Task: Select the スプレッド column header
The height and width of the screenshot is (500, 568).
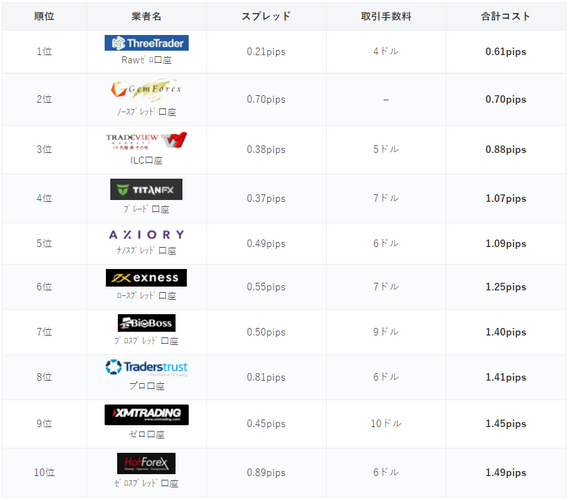Action: click(266, 16)
